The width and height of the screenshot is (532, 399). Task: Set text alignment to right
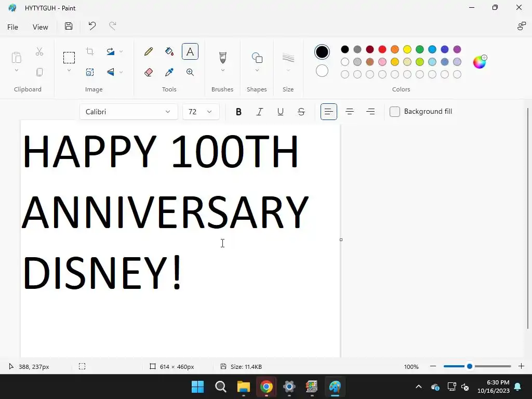click(370, 112)
